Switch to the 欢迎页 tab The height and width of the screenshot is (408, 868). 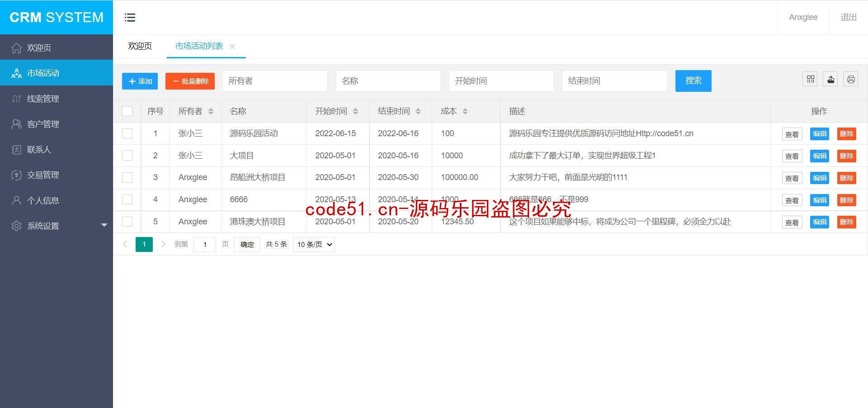(140, 46)
